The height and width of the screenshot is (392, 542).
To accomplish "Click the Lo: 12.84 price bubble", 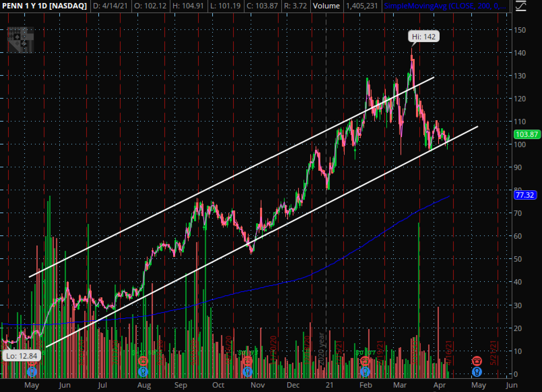I will (x=22, y=356).
